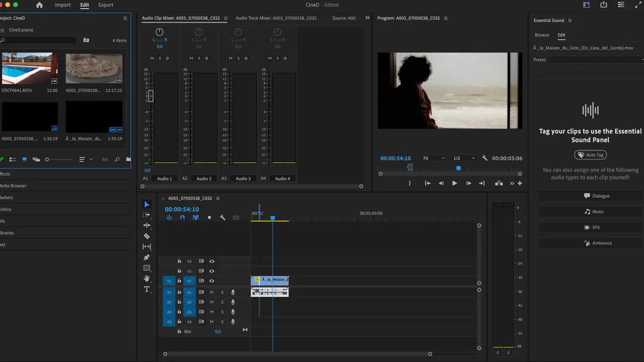Select the Pen tool
The width and height of the screenshot is (644, 362).
[147, 257]
